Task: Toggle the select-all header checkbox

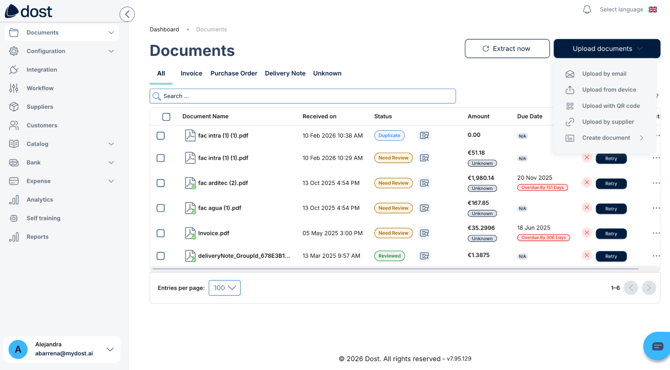Action: point(166,117)
